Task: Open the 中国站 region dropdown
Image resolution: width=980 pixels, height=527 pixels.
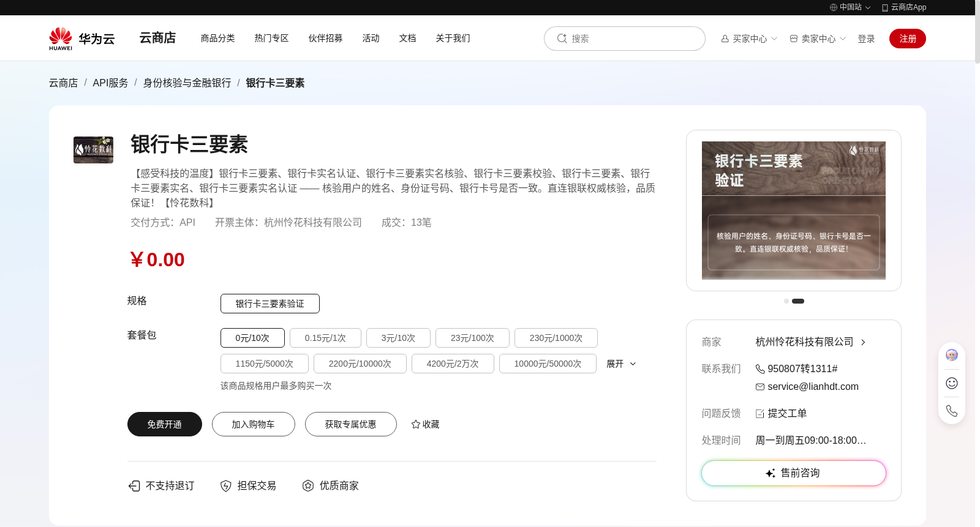Action: (850, 7)
